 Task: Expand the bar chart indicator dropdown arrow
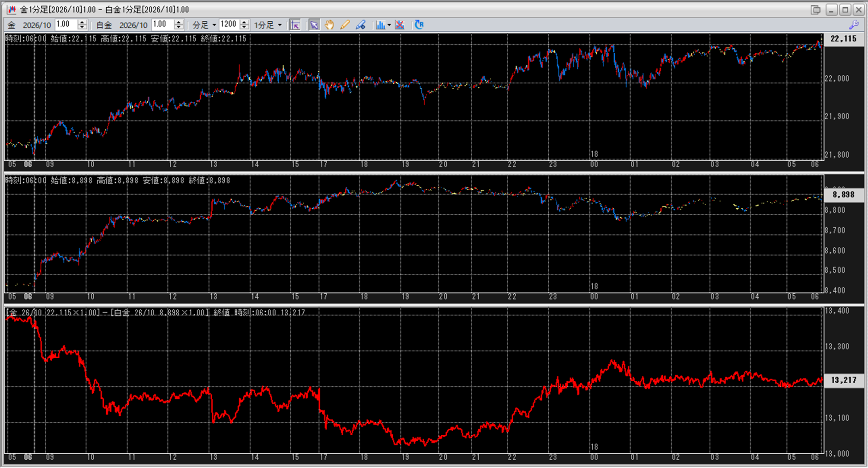tap(389, 25)
